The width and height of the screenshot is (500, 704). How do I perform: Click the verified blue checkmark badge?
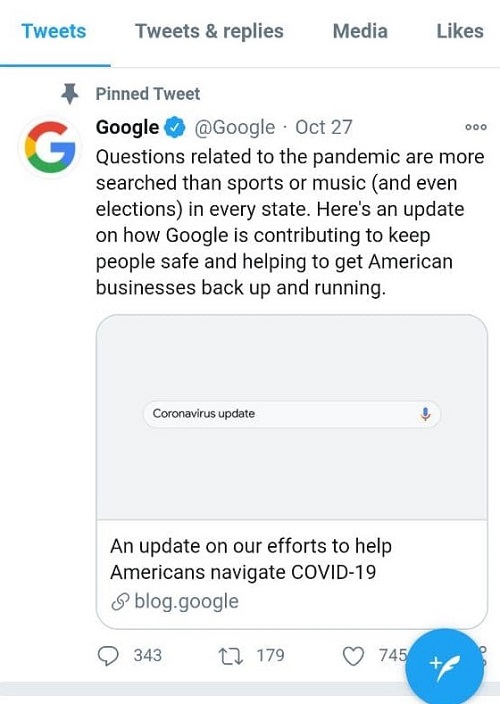[x=175, y=128]
